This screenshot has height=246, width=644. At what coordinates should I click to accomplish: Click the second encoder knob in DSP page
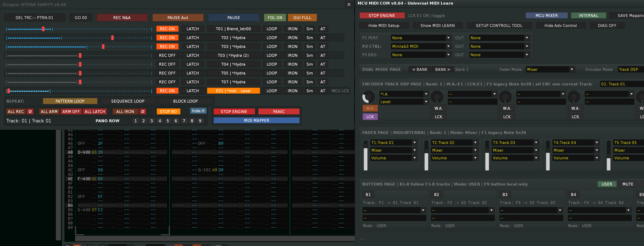(x=437, y=97)
